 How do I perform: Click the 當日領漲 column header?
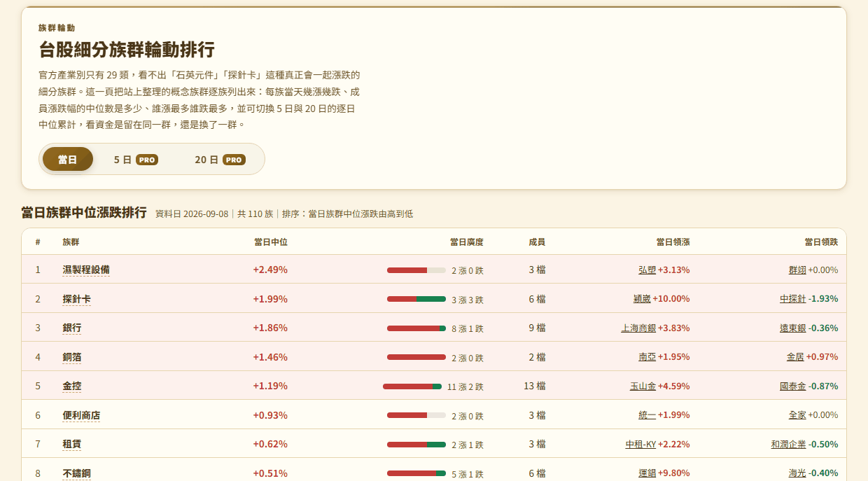point(673,242)
